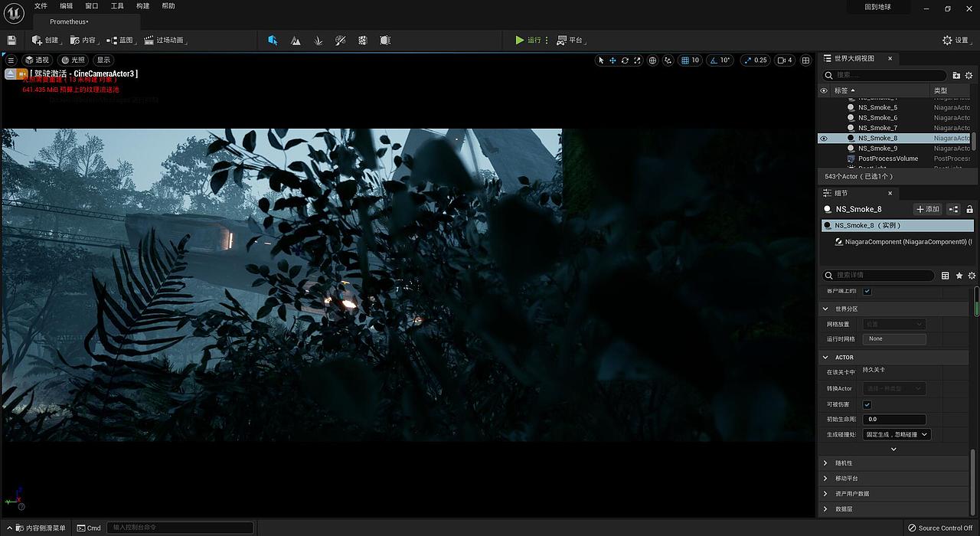This screenshot has width=980, height=536.
Task: Open 内容 dropdown in toolbar
Action: [x=84, y=41]
